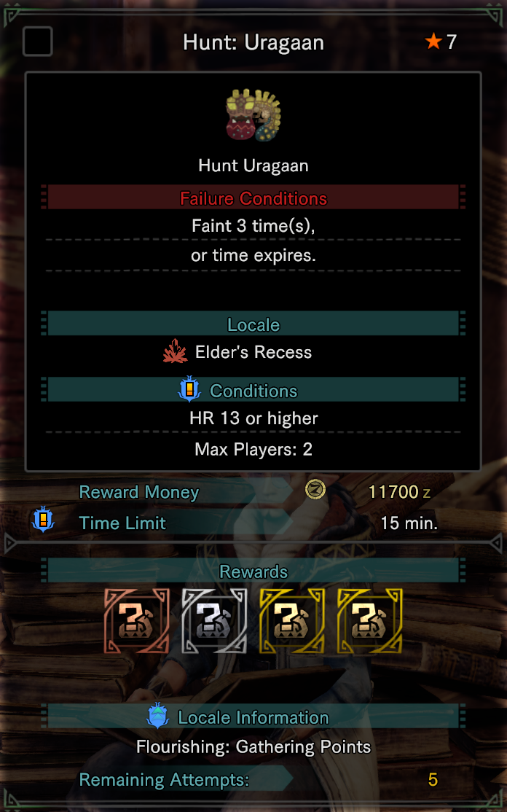Click the Remaining Attempts label

coord(164,779)
